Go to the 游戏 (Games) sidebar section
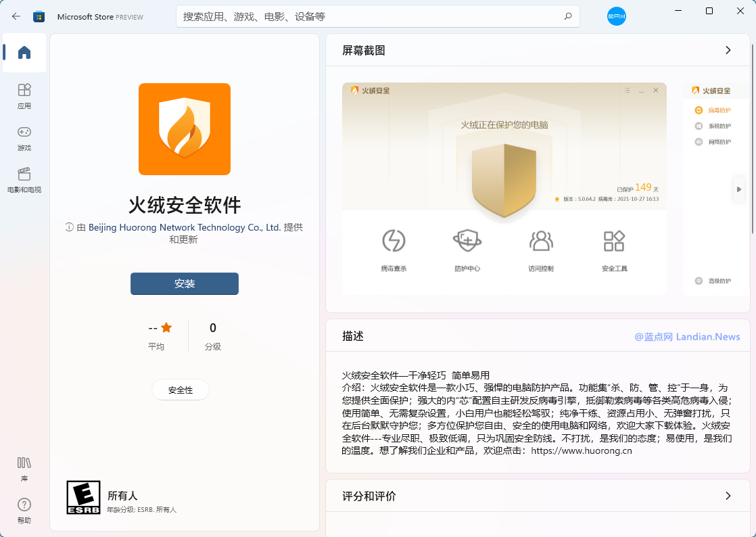Viewport: 756px width, 537px height. point(24,137)
